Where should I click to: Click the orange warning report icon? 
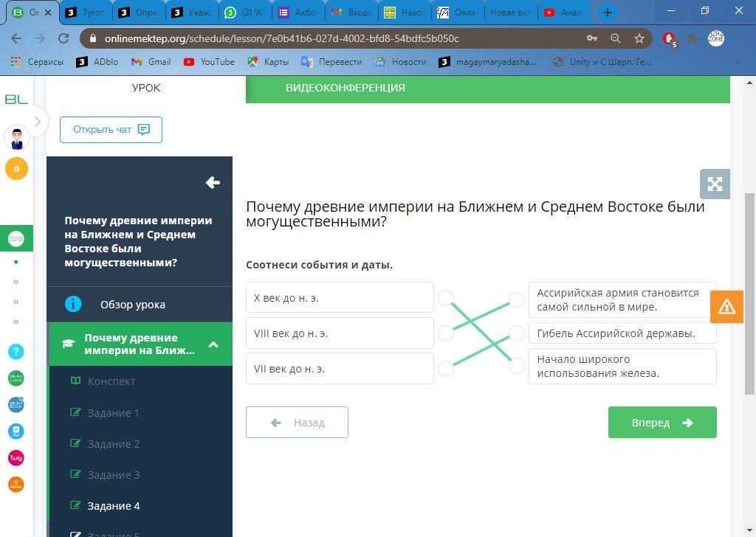[726, 307]
